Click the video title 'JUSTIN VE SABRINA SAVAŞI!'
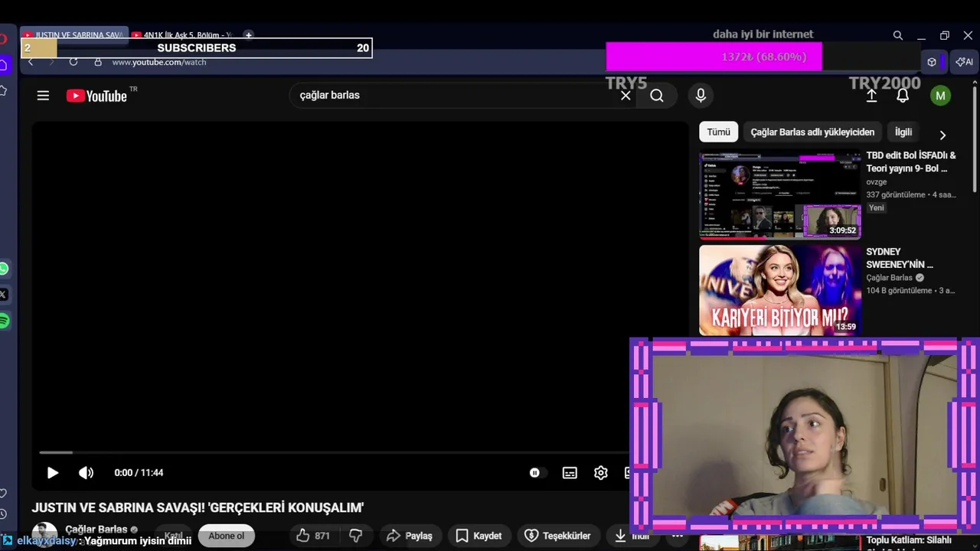The height and width of the screenshot is (551, 980). point(198,507)
